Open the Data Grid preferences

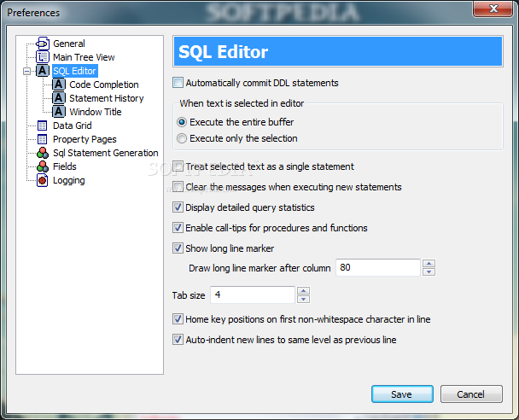tap(73, 125)
